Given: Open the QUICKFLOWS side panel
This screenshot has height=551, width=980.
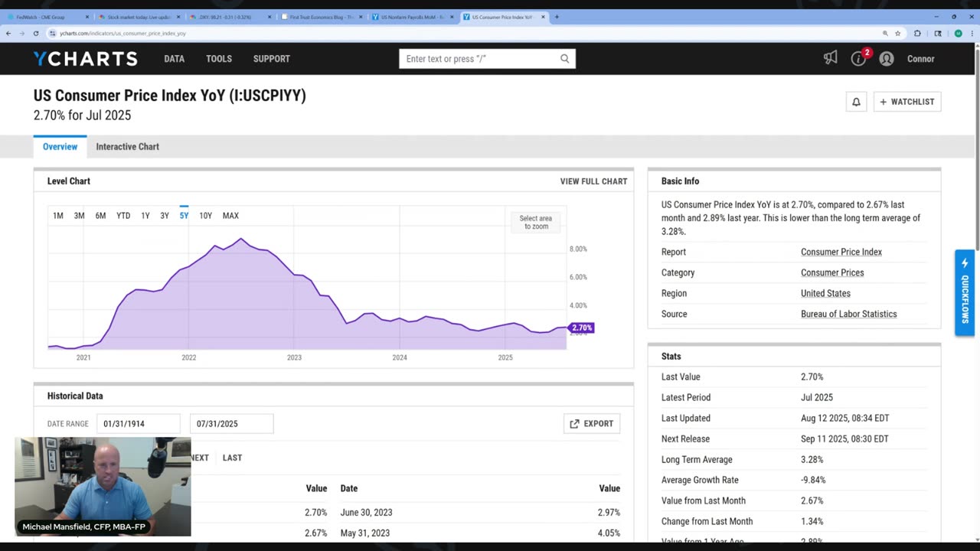Looking at the screenshot, I should click(965, 292).
